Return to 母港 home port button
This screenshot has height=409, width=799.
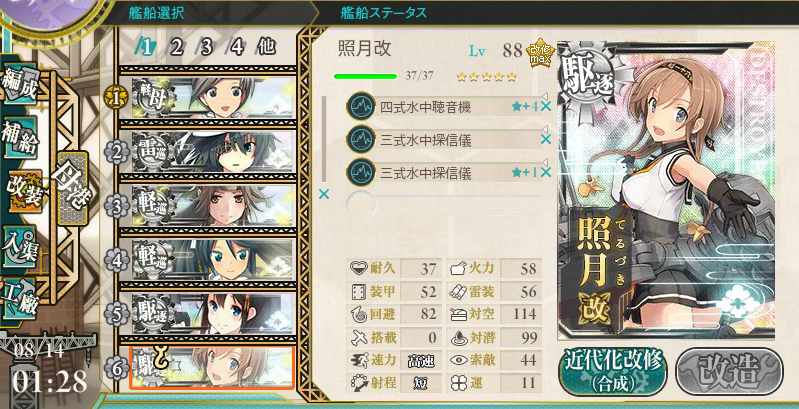(73, 188)
